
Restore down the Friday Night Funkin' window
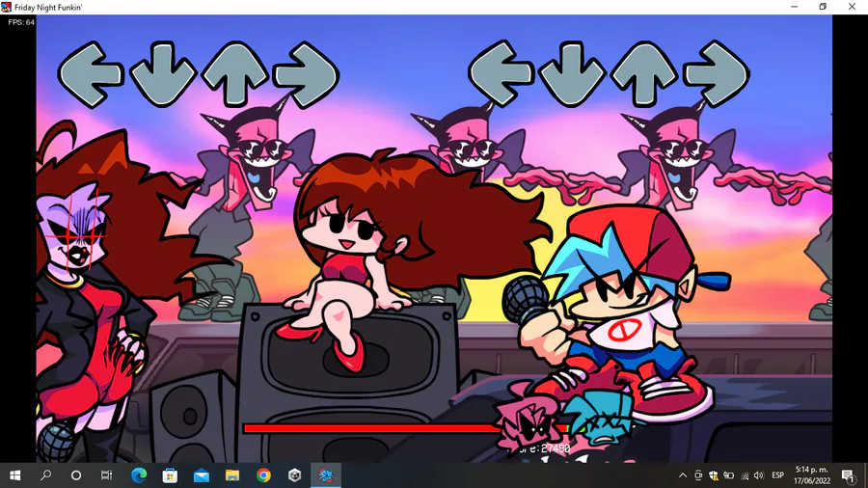824,7
